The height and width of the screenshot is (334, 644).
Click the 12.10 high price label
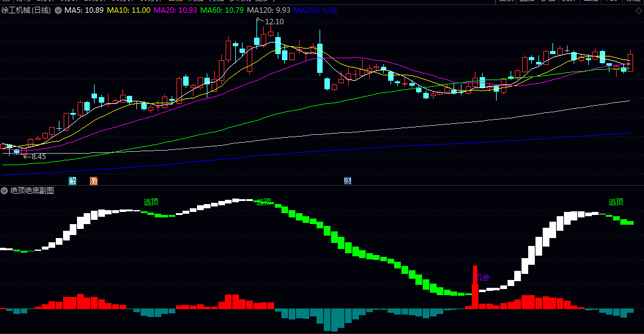click(x=274, y=22)
